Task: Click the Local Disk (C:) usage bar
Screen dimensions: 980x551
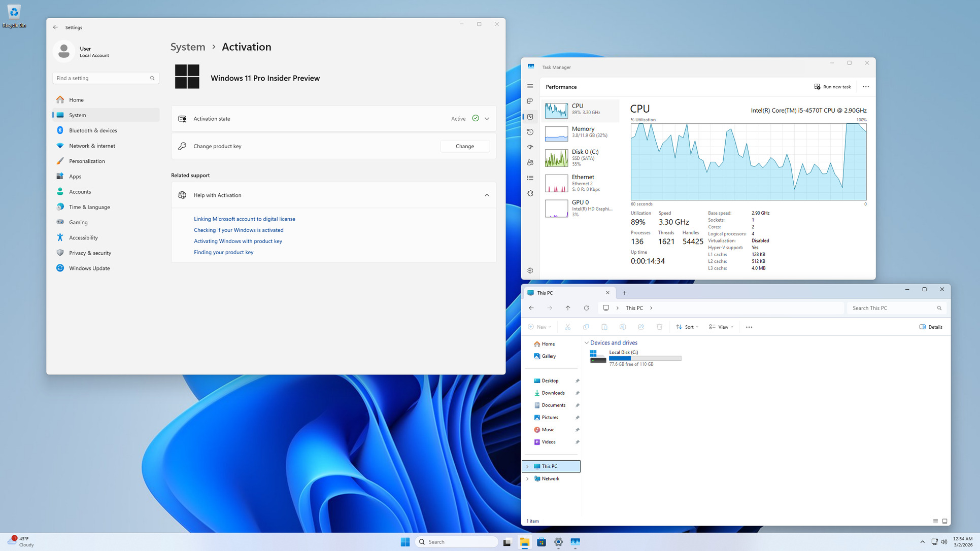Action: tap(645, 358)
